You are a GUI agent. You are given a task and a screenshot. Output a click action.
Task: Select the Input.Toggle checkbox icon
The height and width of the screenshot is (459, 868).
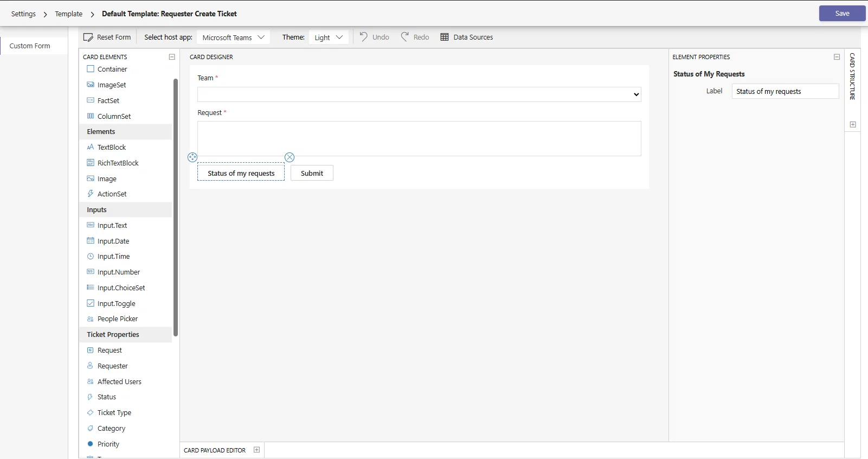click(x=91, y=303)
